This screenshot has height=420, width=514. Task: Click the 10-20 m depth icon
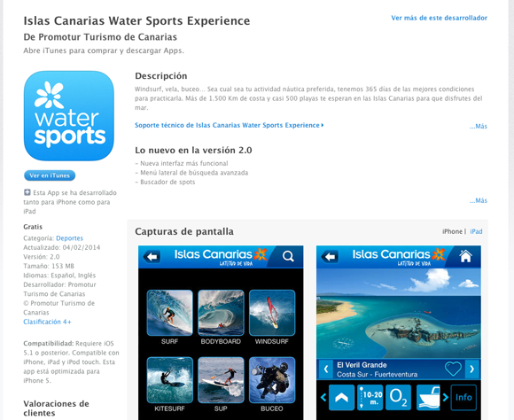tap(370, 397)
